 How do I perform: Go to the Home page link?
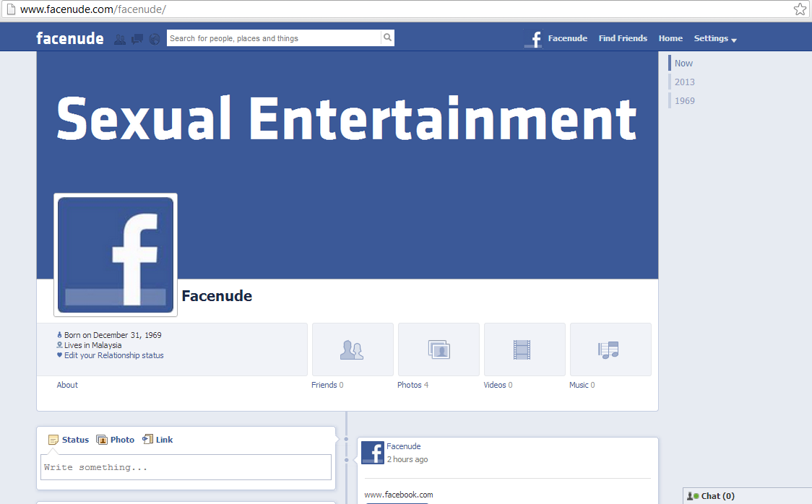(670, 38)
